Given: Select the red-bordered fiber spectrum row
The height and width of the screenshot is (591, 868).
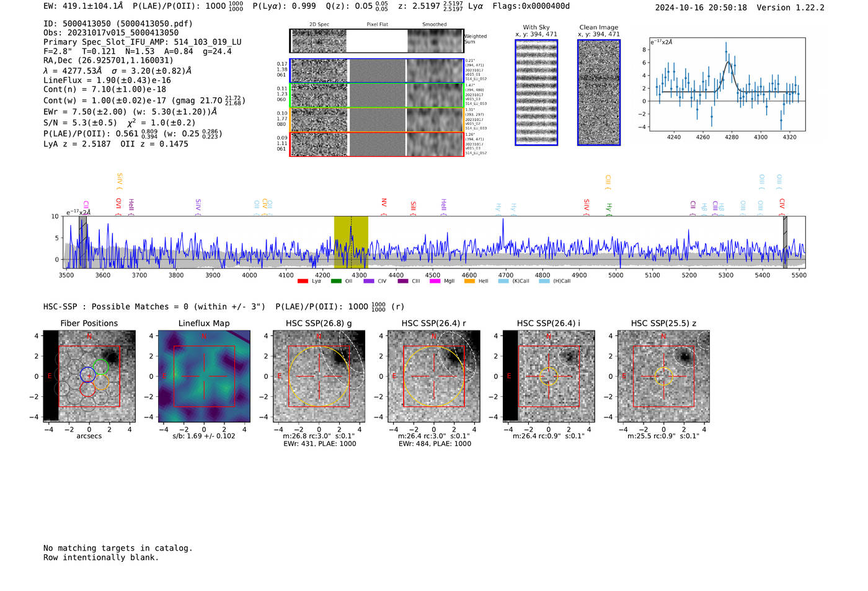Looking at the screenshot, I should tap(377, 144).
